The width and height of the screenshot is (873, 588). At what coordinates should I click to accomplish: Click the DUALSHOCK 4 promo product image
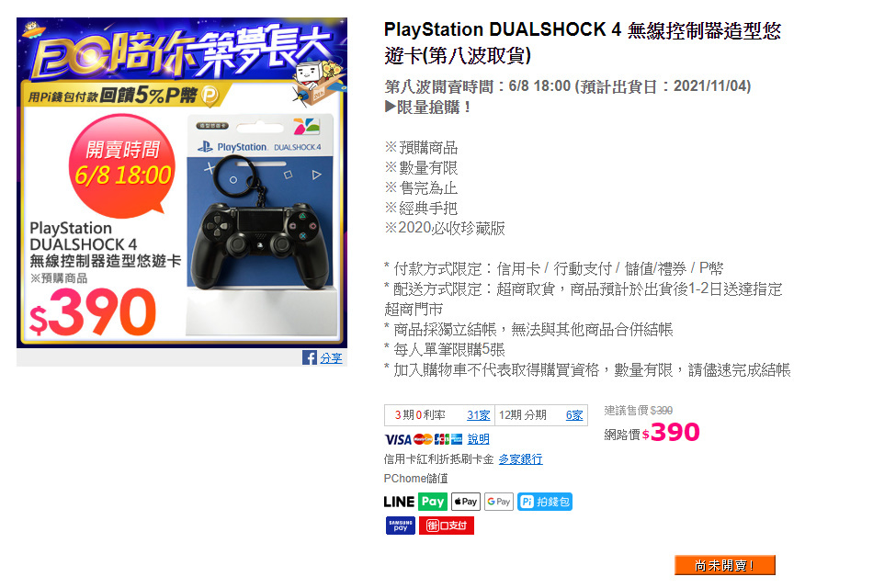click(x=182, y=183)
